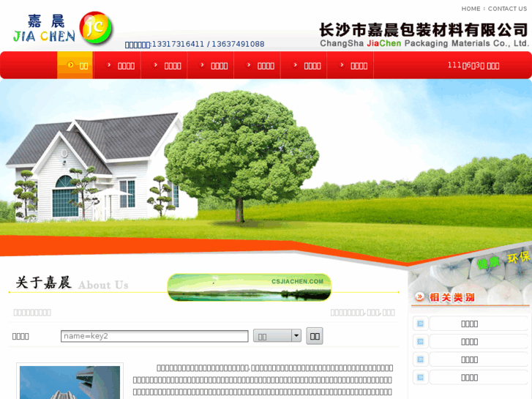Image resolution: width=532 pixels, height=399 pixels.
Task: Click the About Us heading
Action: tap(103, 285)
